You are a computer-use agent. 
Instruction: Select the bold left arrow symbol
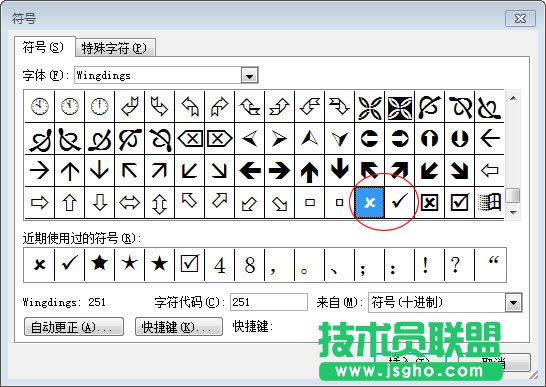coord(250,170)
